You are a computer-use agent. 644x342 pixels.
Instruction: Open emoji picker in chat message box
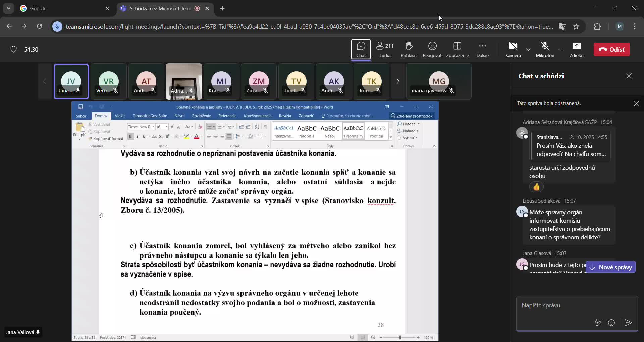pyautogui.click(x=612, y=323)
